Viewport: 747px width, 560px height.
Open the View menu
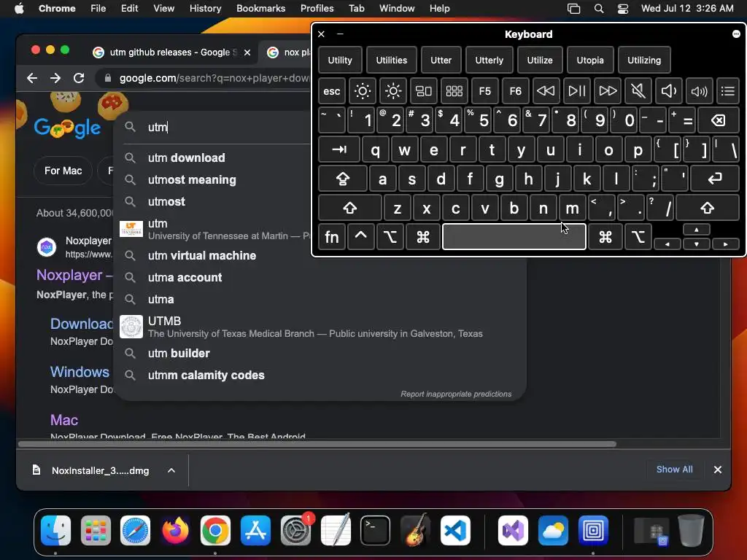point(163,8)
